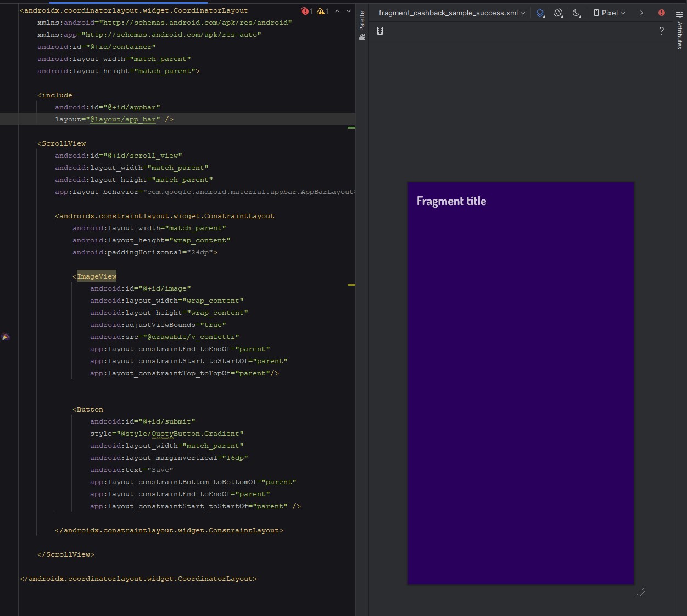Open fragment_cashback_sample_success.xml file dropdown
The image size is (687, 616).
(451, 13)
